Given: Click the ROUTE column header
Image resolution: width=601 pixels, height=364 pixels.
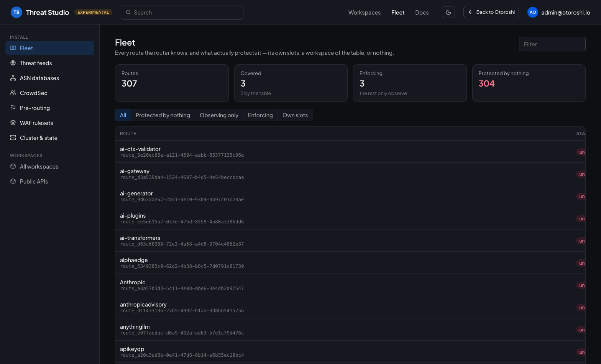Looking at the screenshot, I should (128, 134).
